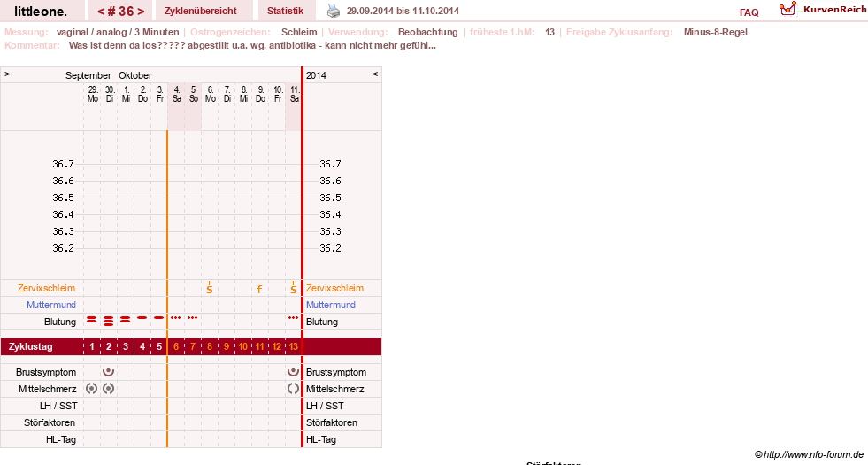
Task: Click the 'Minus-8-Regel' value
Action: tap(715, 32)
